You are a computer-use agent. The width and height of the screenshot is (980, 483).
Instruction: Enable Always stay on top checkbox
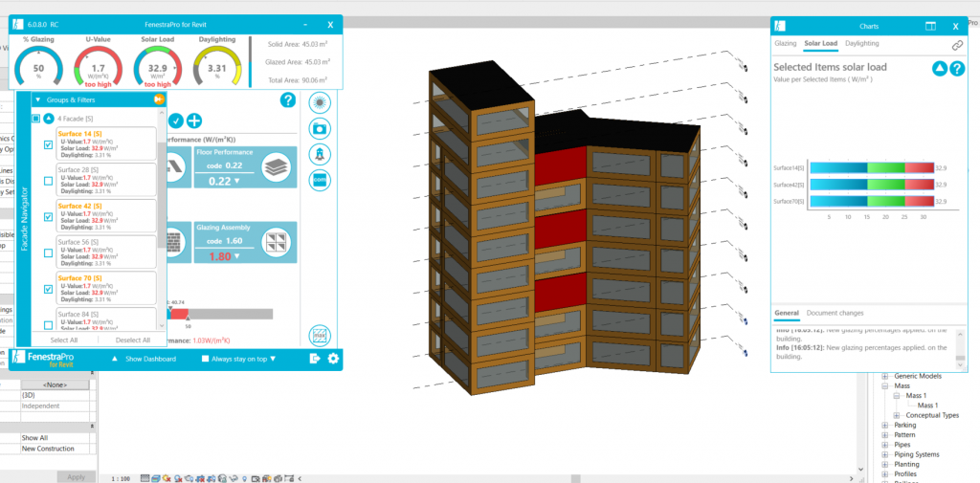point(205,360)
